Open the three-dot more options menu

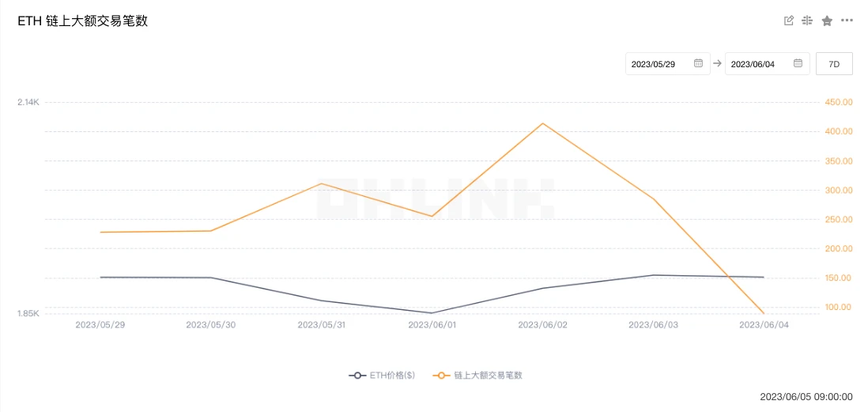tap(847, 21)
